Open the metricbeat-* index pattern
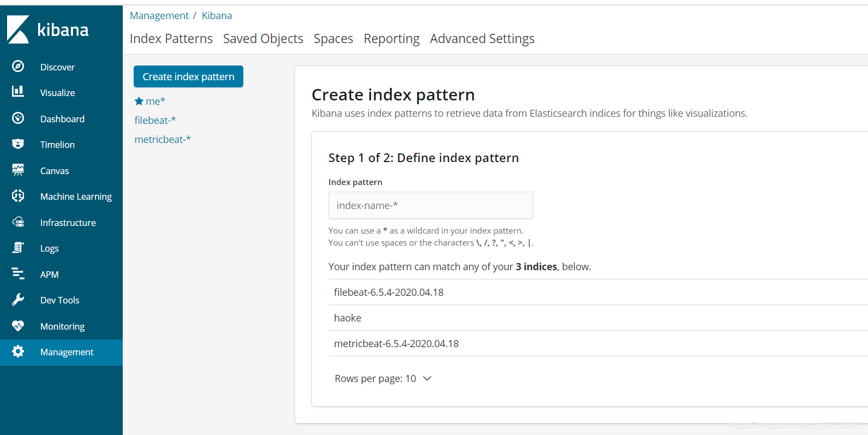 click(163, 139)
